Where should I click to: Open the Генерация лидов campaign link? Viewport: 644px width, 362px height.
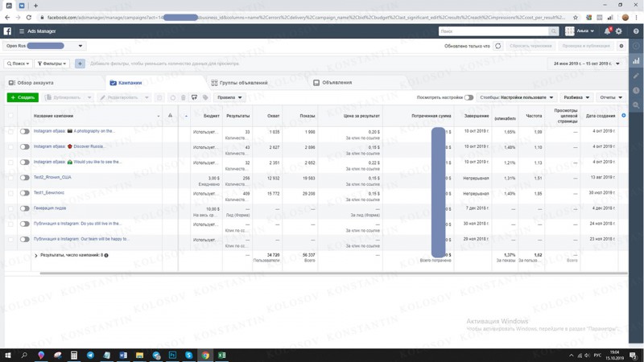[50, 208]
